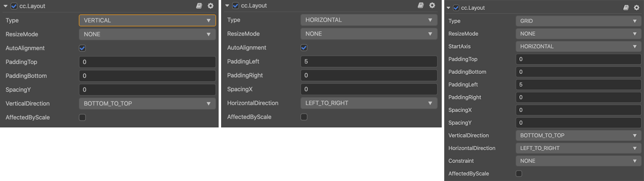Viewport: 644px width, 181px height.
Task: Open the StartAxis dropdown in the GRID panel
Action: (579, 46)
